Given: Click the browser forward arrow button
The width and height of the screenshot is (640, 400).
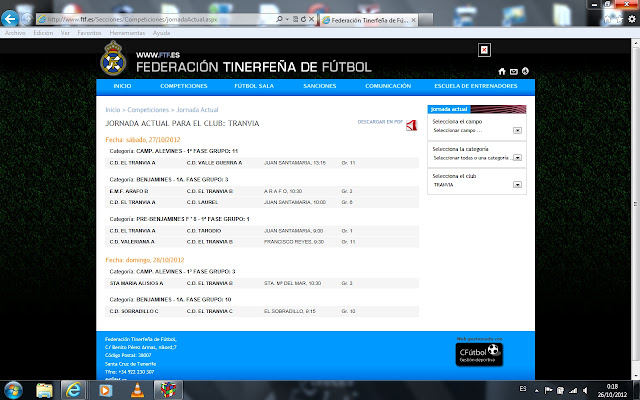Looking at the screenshot, I should click(27, 19).
